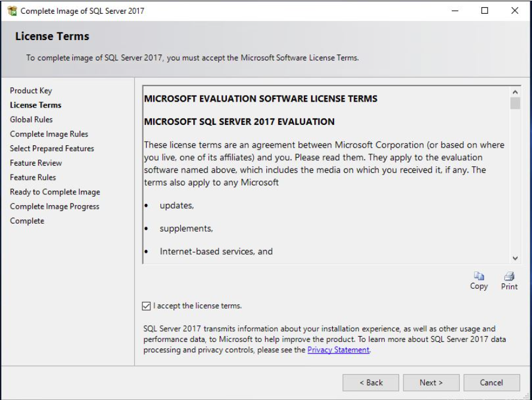Cancel the SQL Server setup
532x400 pixels.
492,383
